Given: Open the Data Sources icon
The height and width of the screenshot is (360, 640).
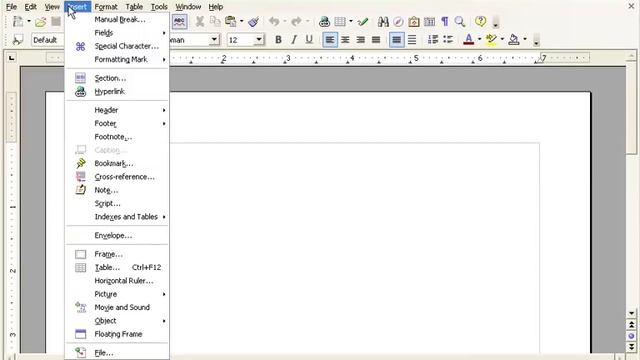Looking at the screenshot, I should pyautogui.click(x=429, y=22).
